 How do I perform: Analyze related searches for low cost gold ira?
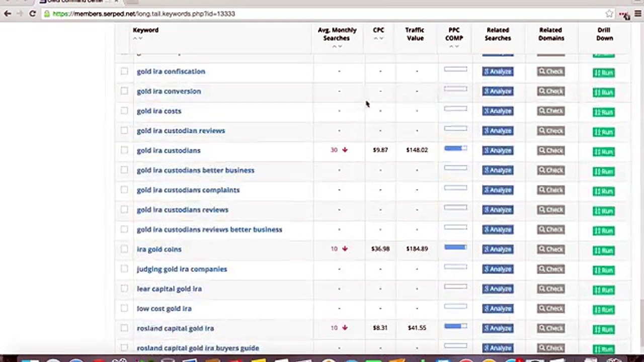[498, 308]
